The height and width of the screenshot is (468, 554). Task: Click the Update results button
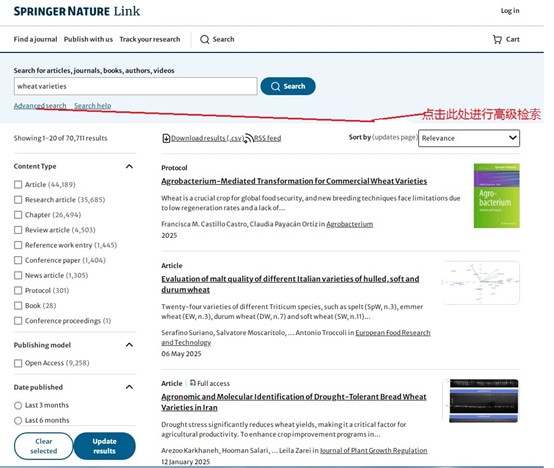105,446
